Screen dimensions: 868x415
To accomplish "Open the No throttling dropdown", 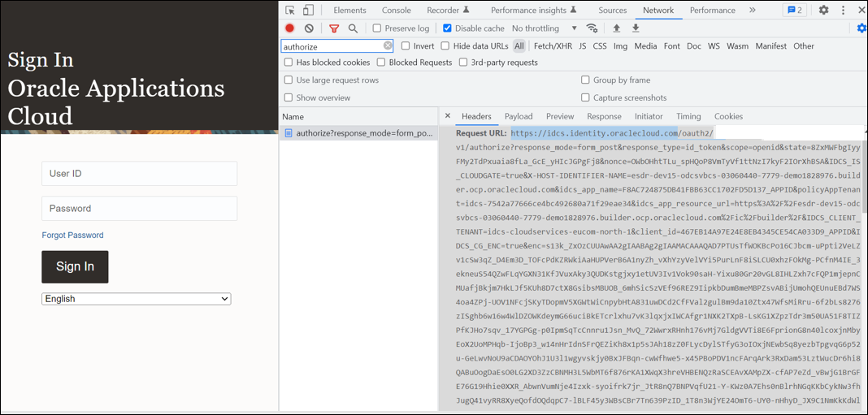I will pos(545,28).
